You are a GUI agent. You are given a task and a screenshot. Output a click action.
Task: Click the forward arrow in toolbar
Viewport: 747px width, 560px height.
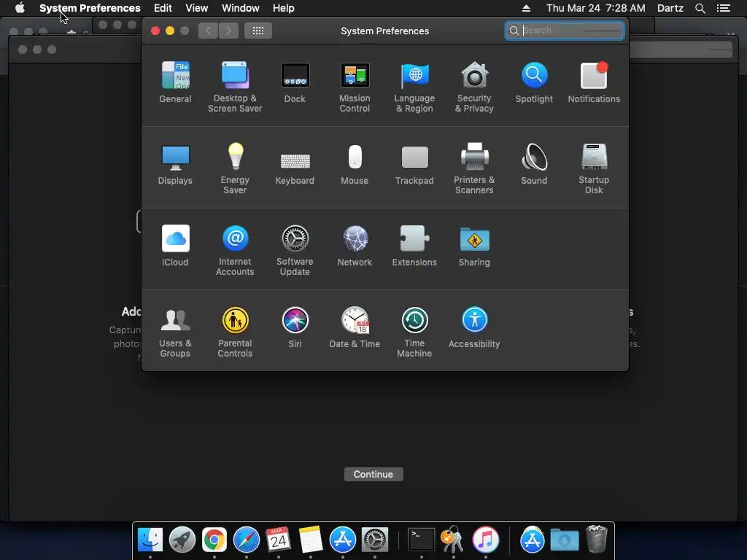(x=228, y=31)
